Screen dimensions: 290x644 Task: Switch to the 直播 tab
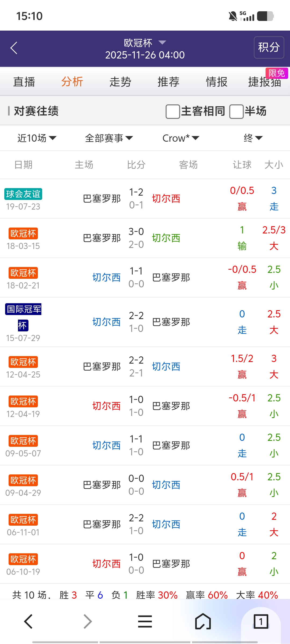click(x=24, y=82)
